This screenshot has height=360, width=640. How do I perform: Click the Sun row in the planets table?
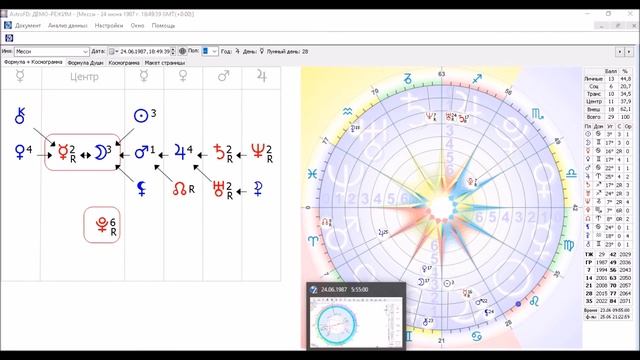coord(608,134)
